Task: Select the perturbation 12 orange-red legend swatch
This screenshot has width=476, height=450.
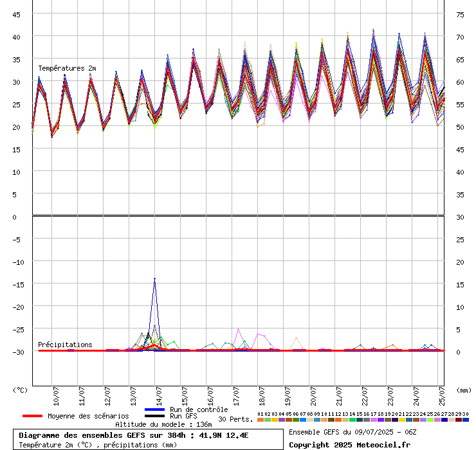Action: coord(338,420)
